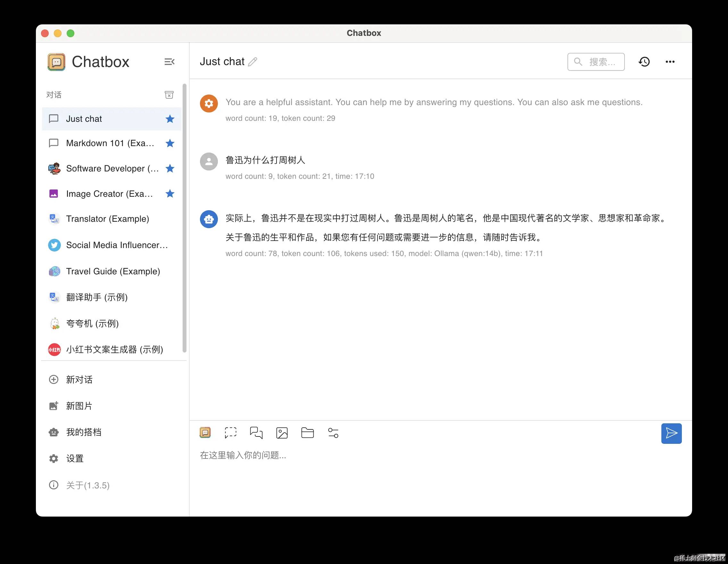
Task: Open the 关于(1.3.5) about page
Action: (112, 485)
